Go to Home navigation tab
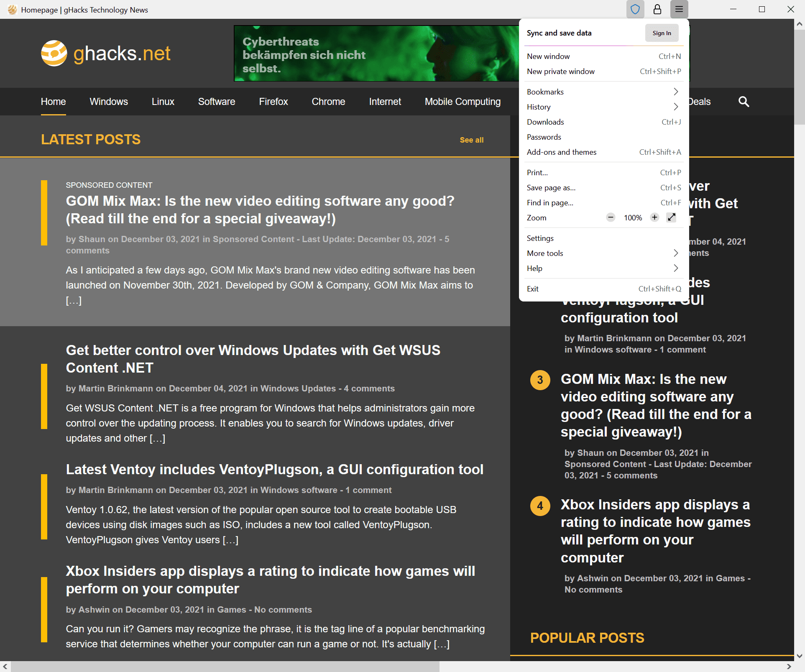This screenshot has height=672, width=805. 53,102
